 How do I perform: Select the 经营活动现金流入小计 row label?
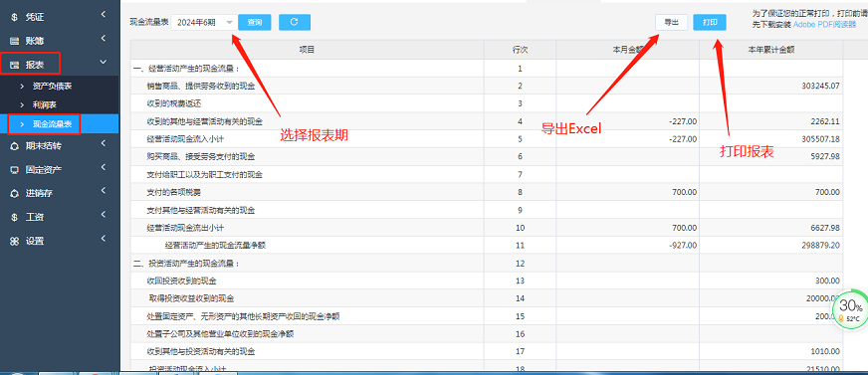(x=185, y=139)
